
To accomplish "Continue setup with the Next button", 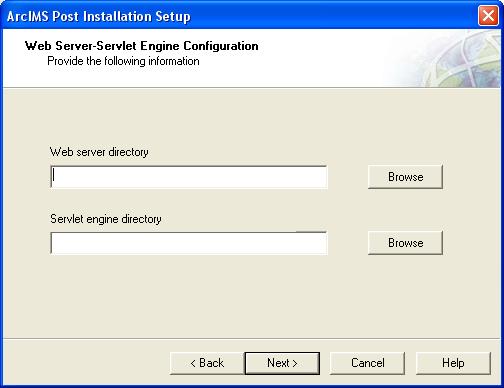I will pos(282,363).
